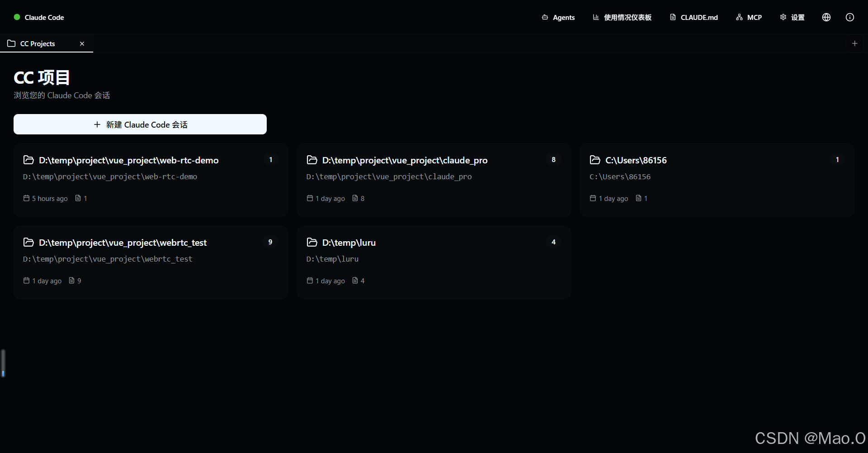
Task: Click calendar icon in luru card footer
Action: [310, 281]
